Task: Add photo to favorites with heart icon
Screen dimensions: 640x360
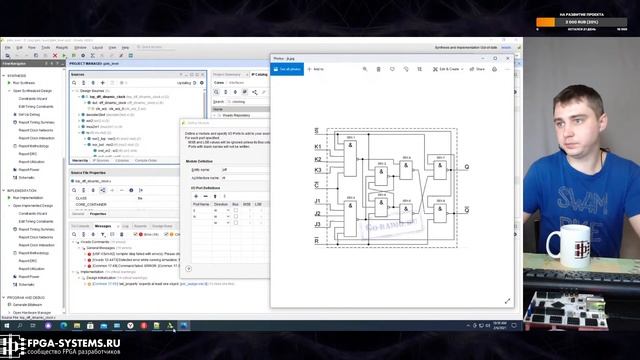Action: coord(392,69)
